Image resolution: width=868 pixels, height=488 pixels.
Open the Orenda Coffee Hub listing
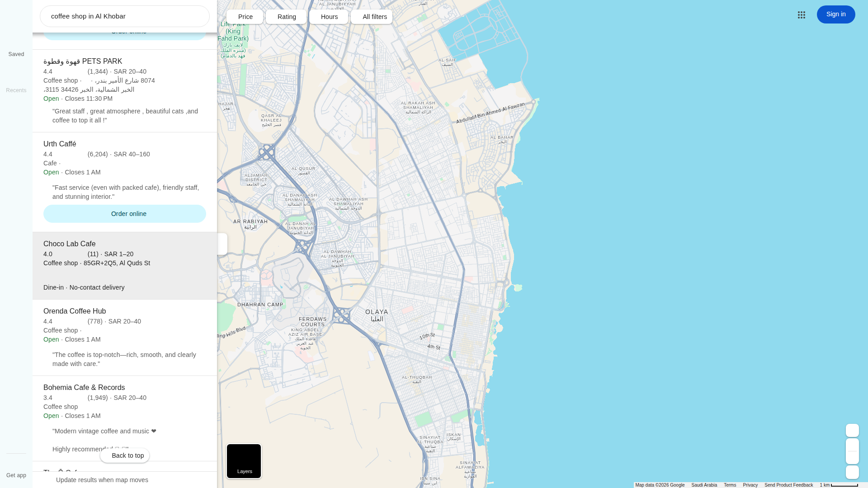[125, 338]
